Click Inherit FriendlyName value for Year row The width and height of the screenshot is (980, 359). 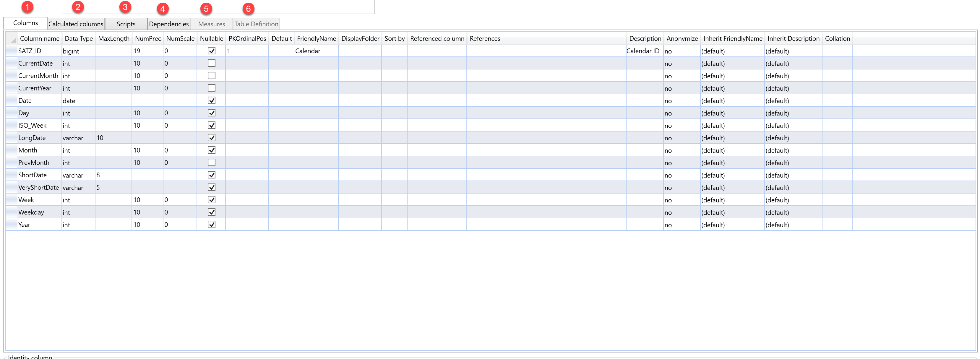[x=732, y=225]
